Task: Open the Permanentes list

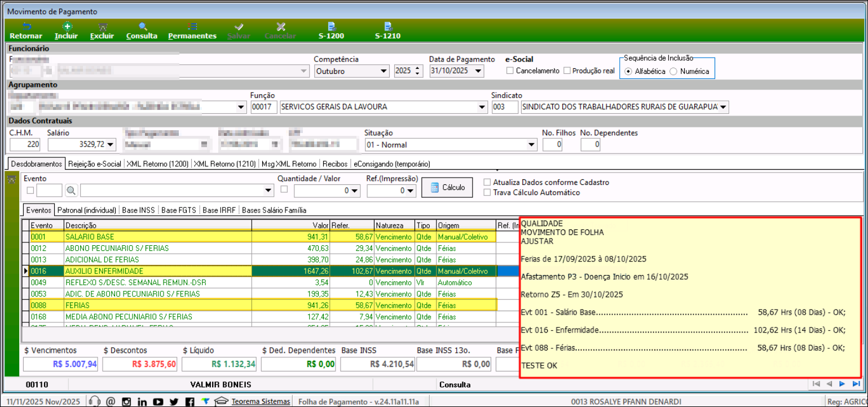Action: click(x=192, y=30)
